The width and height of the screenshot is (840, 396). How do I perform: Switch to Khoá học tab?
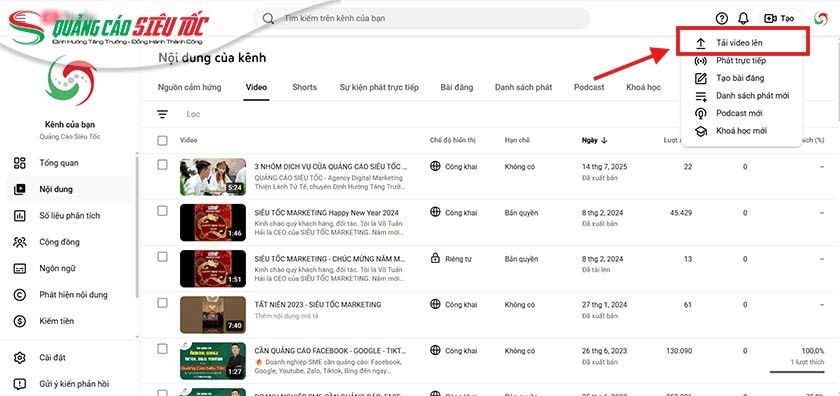point(643,87)
